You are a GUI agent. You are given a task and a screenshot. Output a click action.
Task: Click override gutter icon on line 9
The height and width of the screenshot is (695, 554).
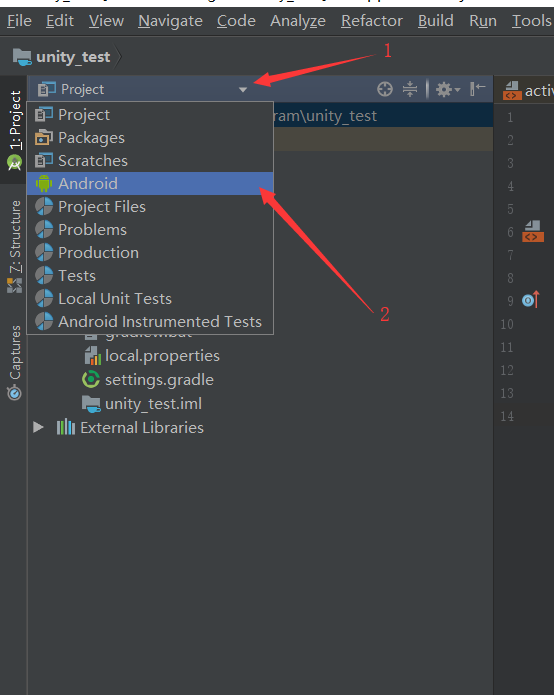point(531,300)
